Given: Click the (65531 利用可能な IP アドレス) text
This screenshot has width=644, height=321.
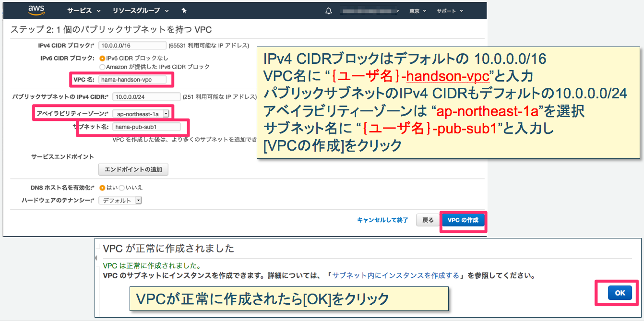Looking at the screenshot, I should [209, 46].
